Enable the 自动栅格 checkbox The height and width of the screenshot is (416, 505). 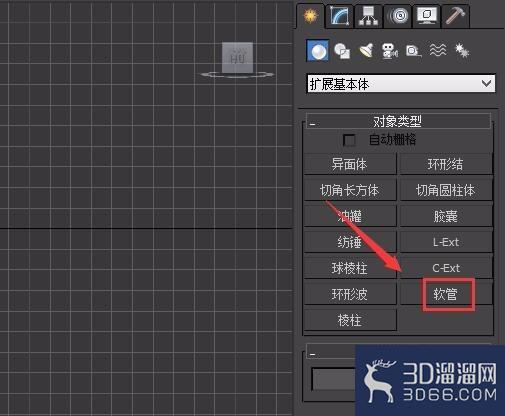point(349,140)
